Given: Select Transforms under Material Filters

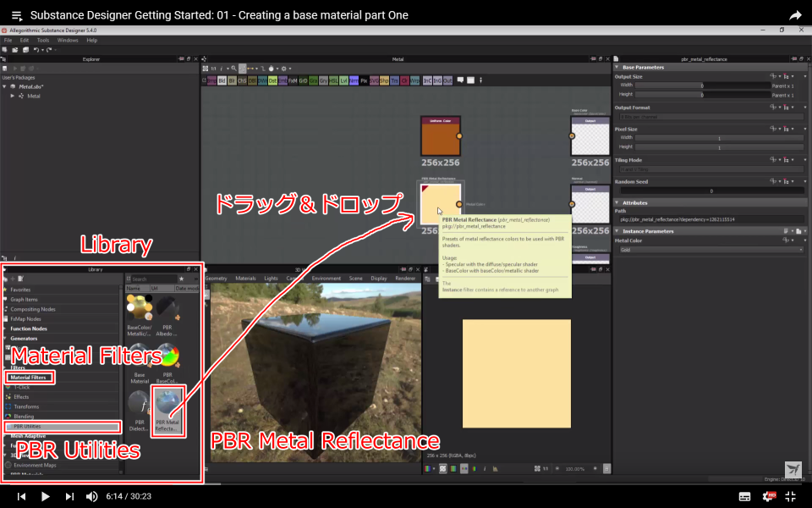Looking at the screenshot, I should pyautogui.click(x=26, y=407).
